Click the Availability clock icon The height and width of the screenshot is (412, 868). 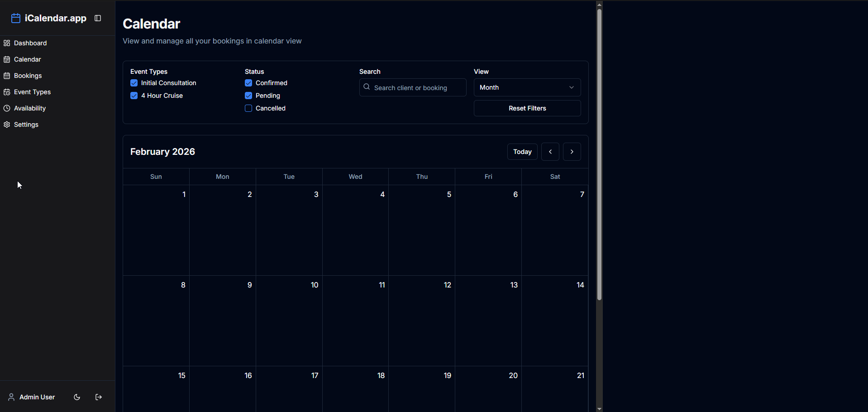(x=7, y=108)
